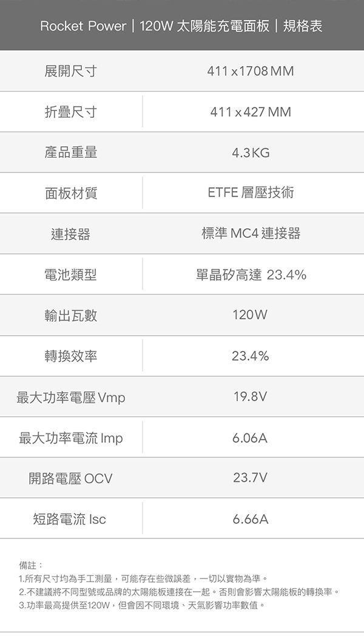Viewport: 364px width, 641px height.
Task: Click the 單晶矽高達 23.4% value
Action: (251, 274)
